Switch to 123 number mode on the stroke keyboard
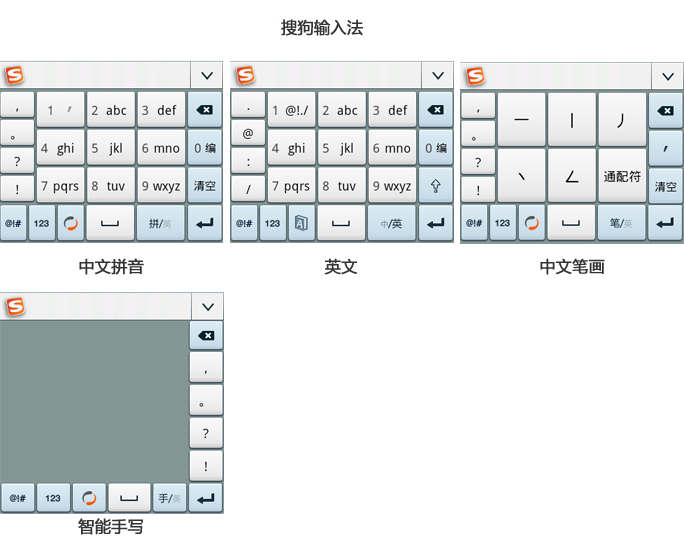The width and height of the screenshot is (684, 550). (502, 223)
